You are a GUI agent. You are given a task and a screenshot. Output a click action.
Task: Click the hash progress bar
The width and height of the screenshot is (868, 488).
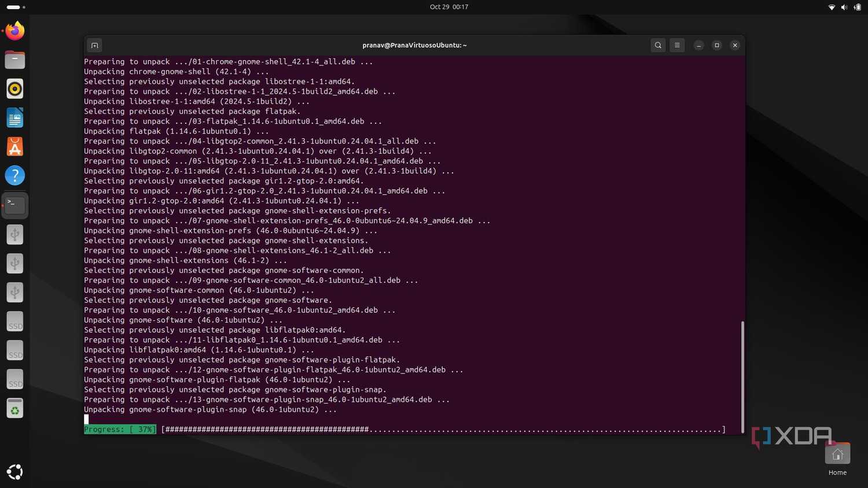point(443,429)
